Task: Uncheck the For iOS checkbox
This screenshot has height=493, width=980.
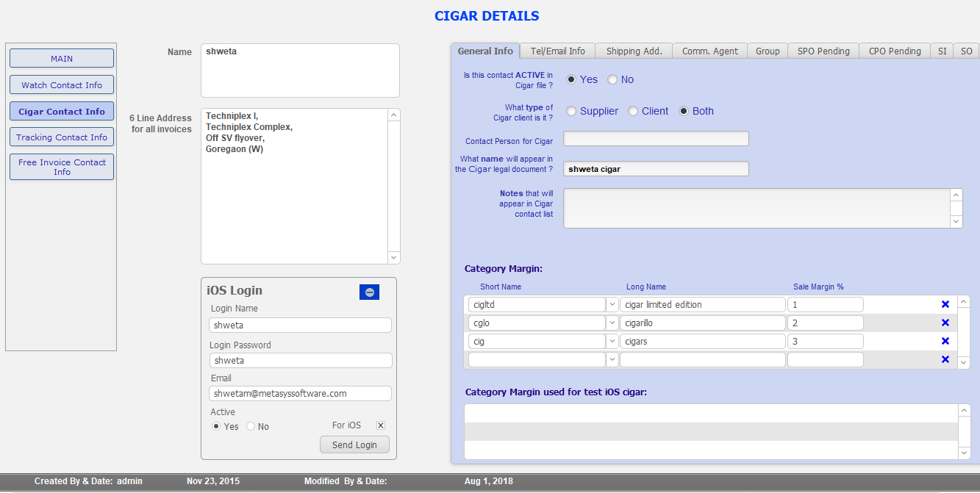Action: pyautogui.click(x=381, y=425)
